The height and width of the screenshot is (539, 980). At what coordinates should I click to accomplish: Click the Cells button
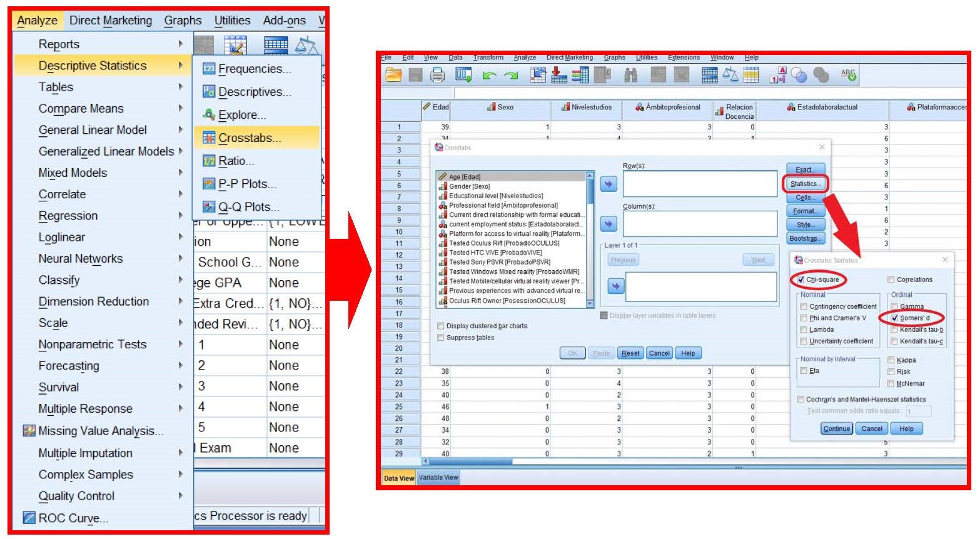(x=806, y=198)
